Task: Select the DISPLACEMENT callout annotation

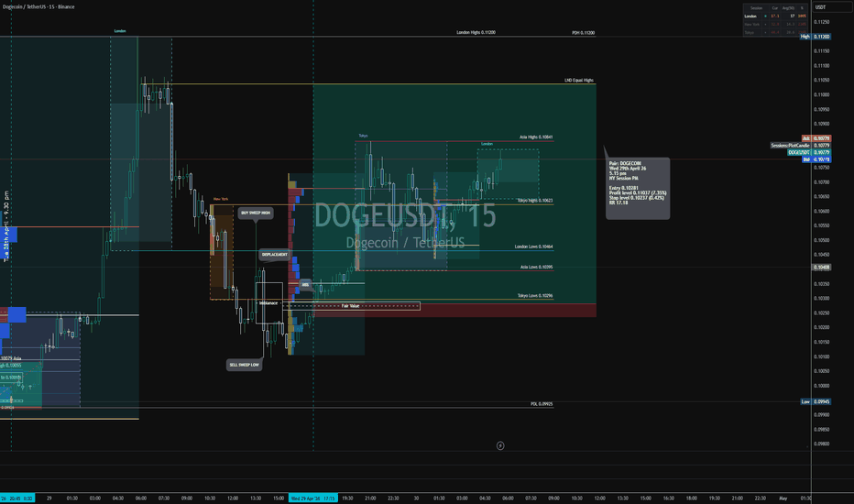Action: tap(275, 255)
